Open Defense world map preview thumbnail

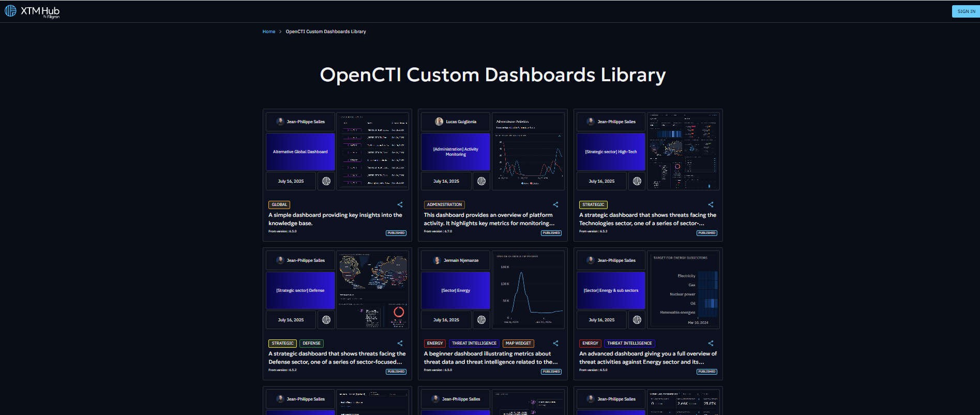[373, 290]
